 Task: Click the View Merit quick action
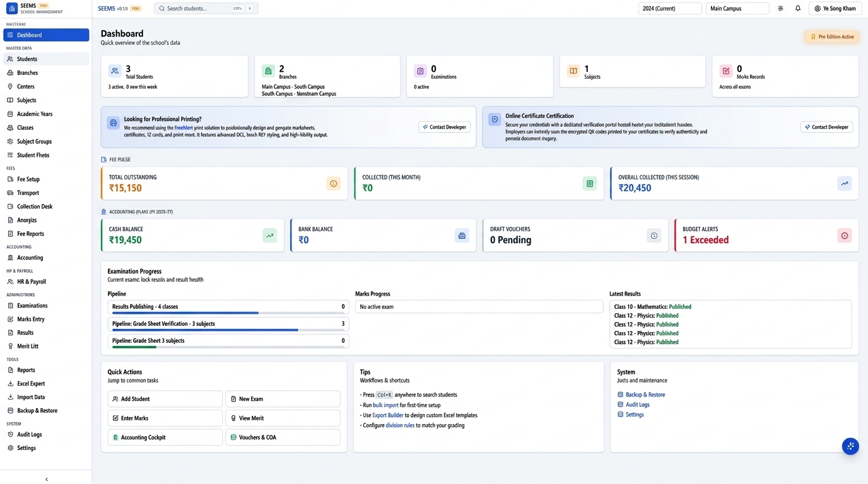(x=283, y=418)
